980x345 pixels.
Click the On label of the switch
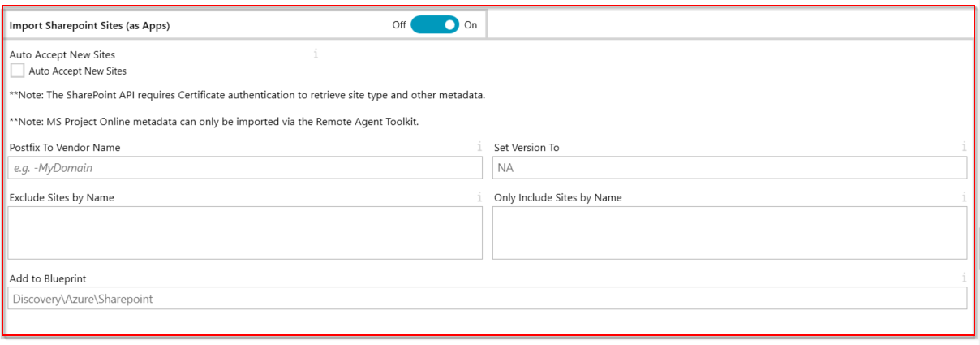[471, 25]
